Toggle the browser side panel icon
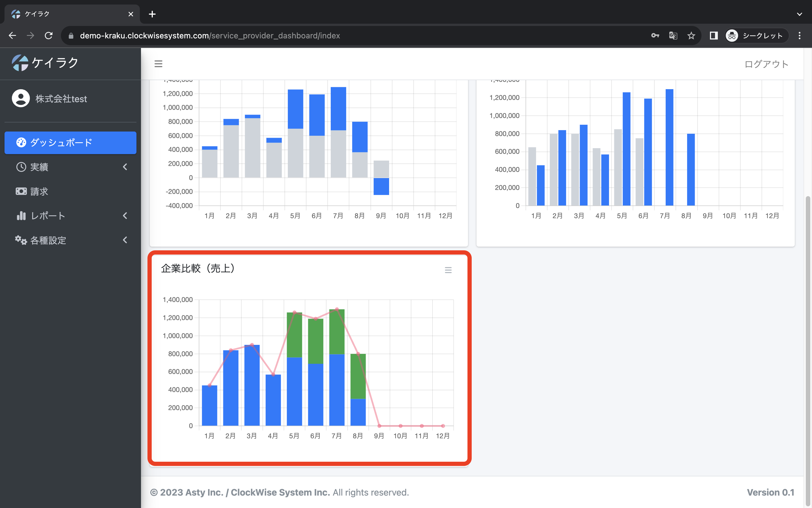This screenshot has width=812, height=508. pyautogui.click(x=713, y=36)
